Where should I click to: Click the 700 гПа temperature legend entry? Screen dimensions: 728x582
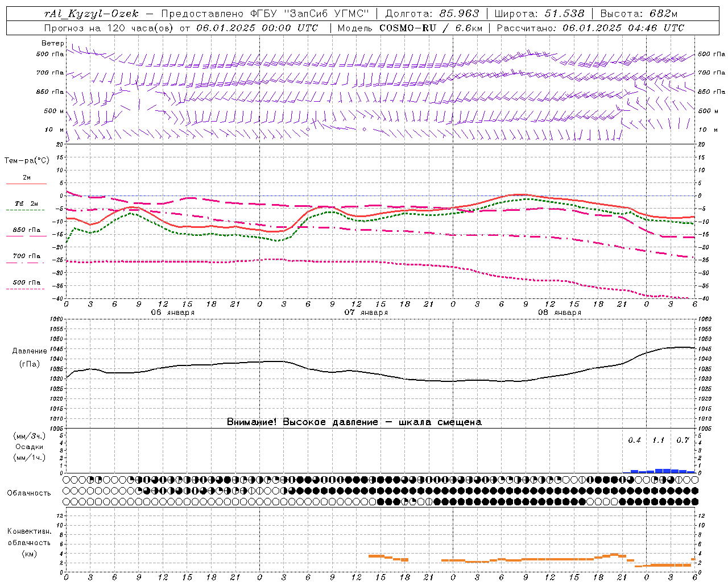click(27, 256)
